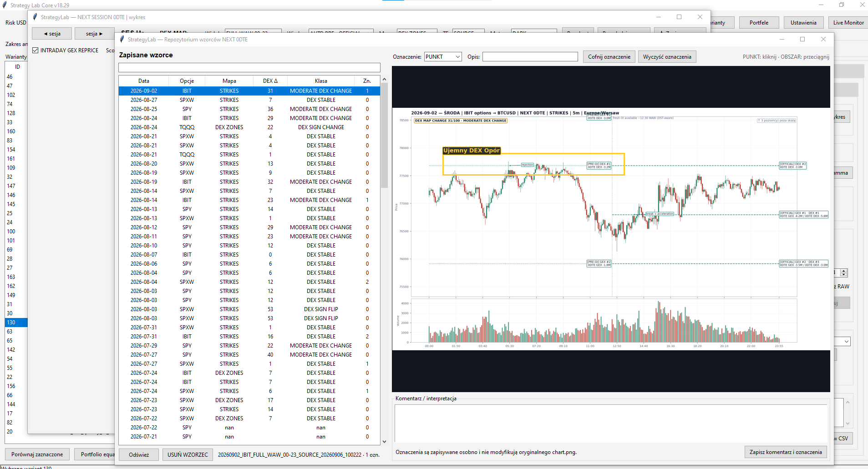The height and width of the screenshot is (469, 868).
Task: Sort table by Data column header
Action: (144, 81)
